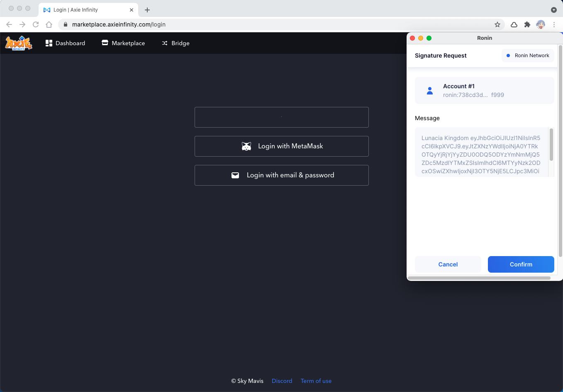Click the Signature Request heading

pyautogui.click(x=441, y=56)
